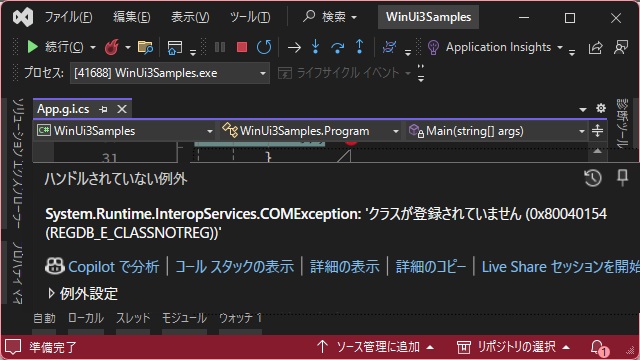Screen dimensions: 640x360
Task: Pause execution with the Break All icon
Action: [x=220, y=47]
